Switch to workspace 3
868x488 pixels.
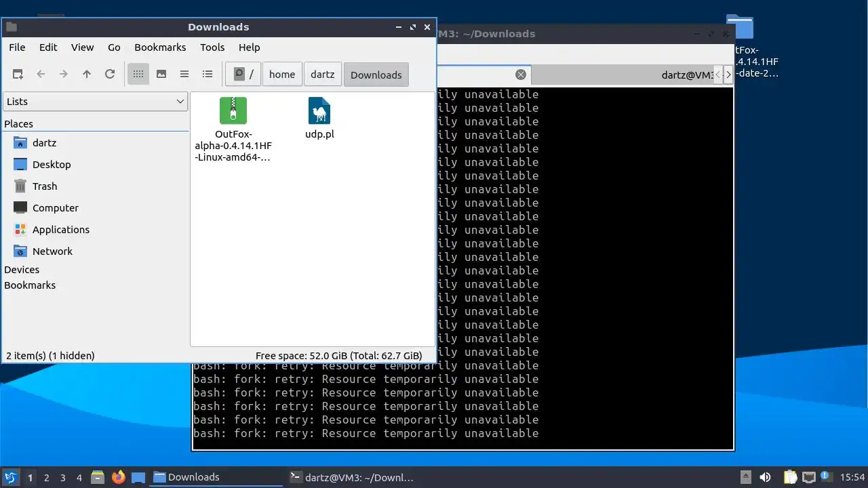(x=62, y=478)
